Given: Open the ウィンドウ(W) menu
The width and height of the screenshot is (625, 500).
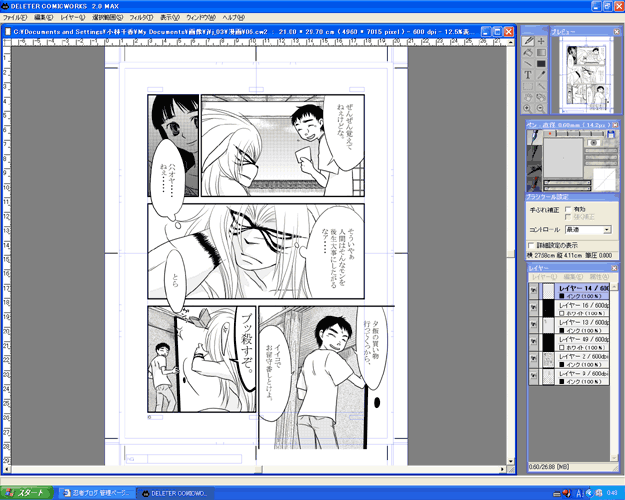Looking at the screenshot, I should pyautogui.click(x=201, y=18).
